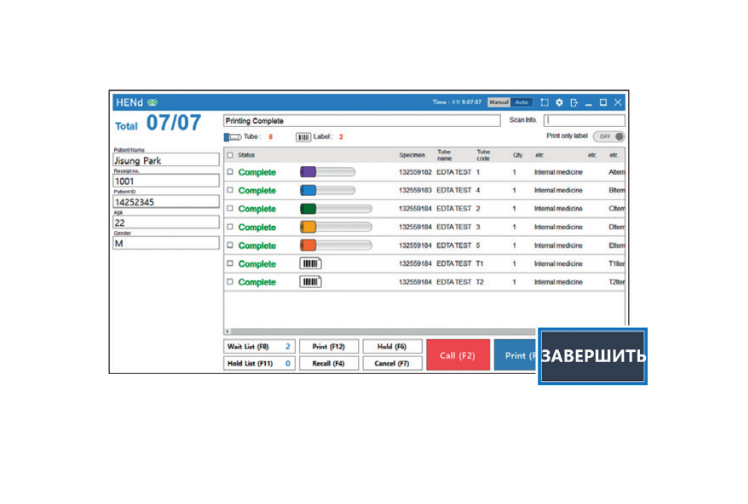Click the barcode label icon in T2 row
748x504 pixels.
(311, 282)
